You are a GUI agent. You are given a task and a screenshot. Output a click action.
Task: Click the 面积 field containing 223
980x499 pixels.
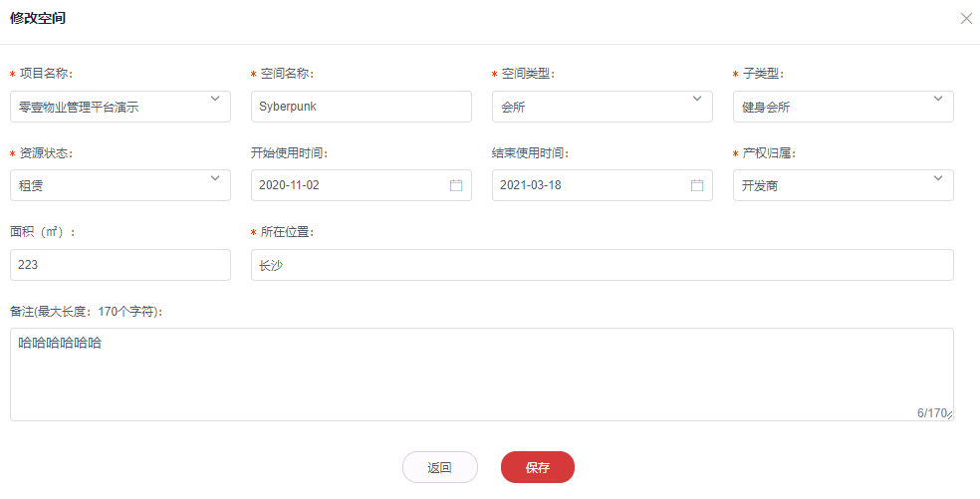[x=120, y=265]
